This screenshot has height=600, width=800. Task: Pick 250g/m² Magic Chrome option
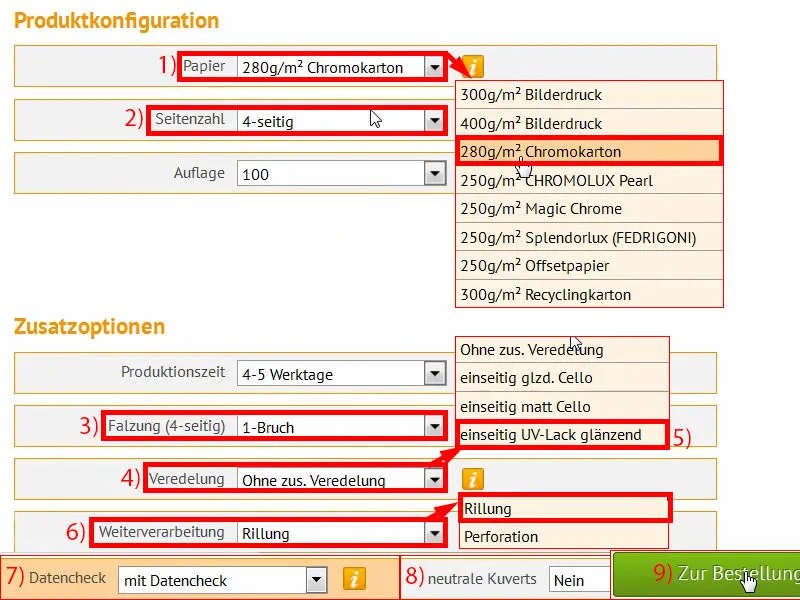[589, 209]
